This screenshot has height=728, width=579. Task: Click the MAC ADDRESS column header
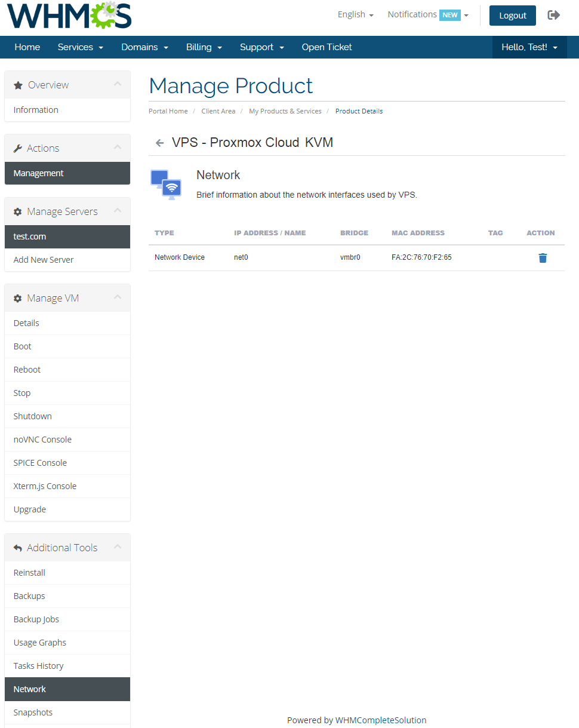pos(418,233)
